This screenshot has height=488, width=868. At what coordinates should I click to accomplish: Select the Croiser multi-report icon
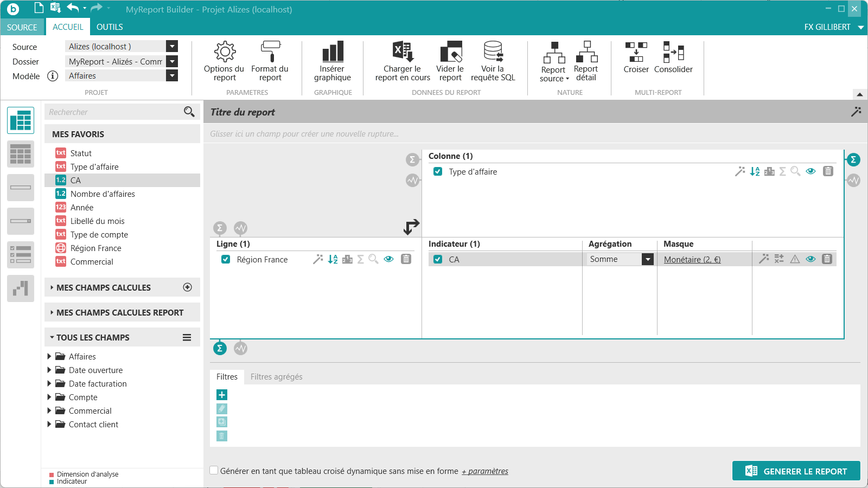[636, 52]
